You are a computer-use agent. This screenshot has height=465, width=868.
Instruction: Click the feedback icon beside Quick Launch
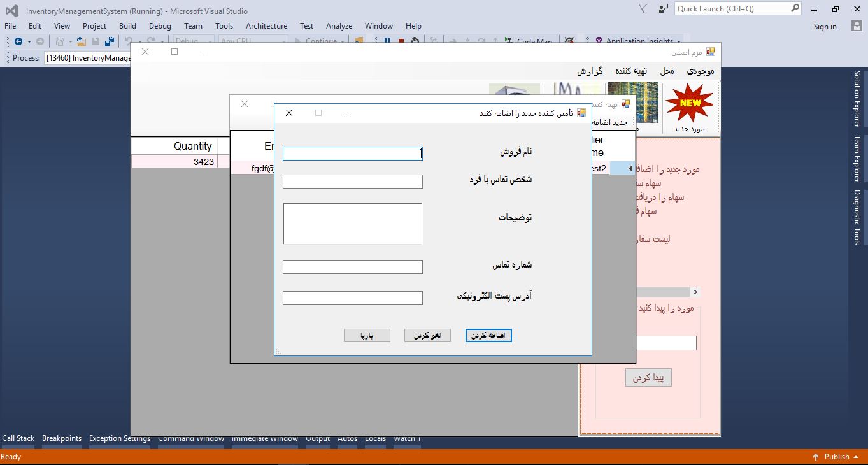(664, 8)
